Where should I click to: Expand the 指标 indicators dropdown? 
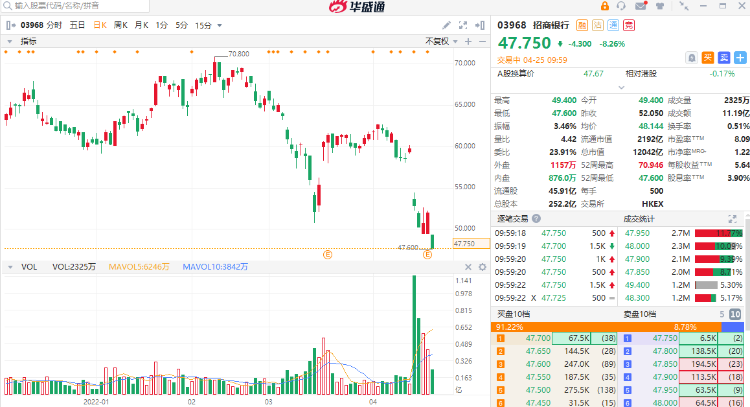[10, 42]
